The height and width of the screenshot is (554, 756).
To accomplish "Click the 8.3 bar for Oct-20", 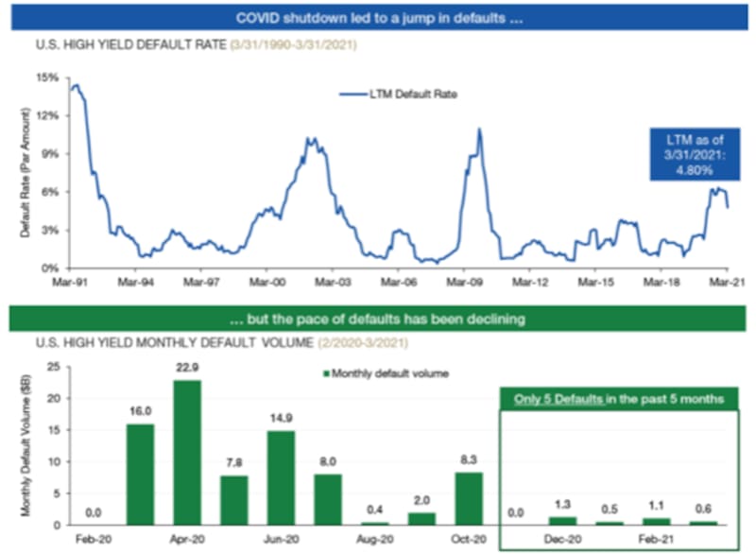I will tap(469, 498).
